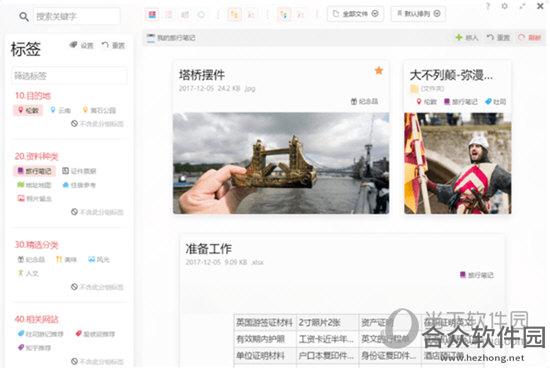Click the red 刷新 refresh button
Viewport: 550px width, 368px height.
coord(530,37)
